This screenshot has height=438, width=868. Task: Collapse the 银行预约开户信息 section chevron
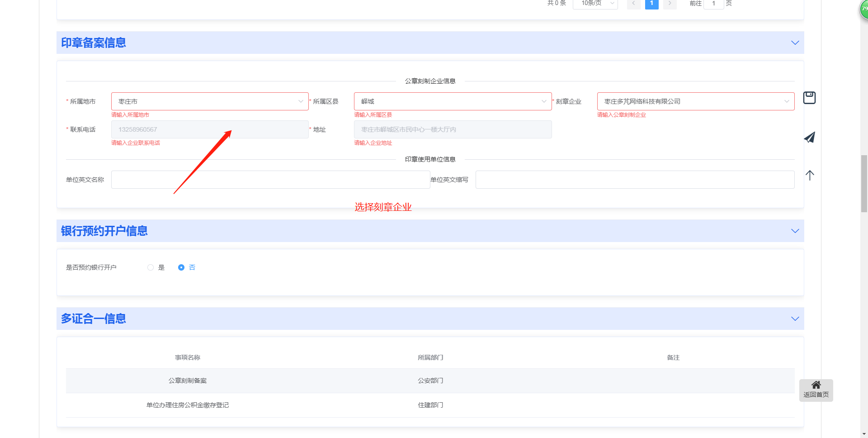(795, 231)
